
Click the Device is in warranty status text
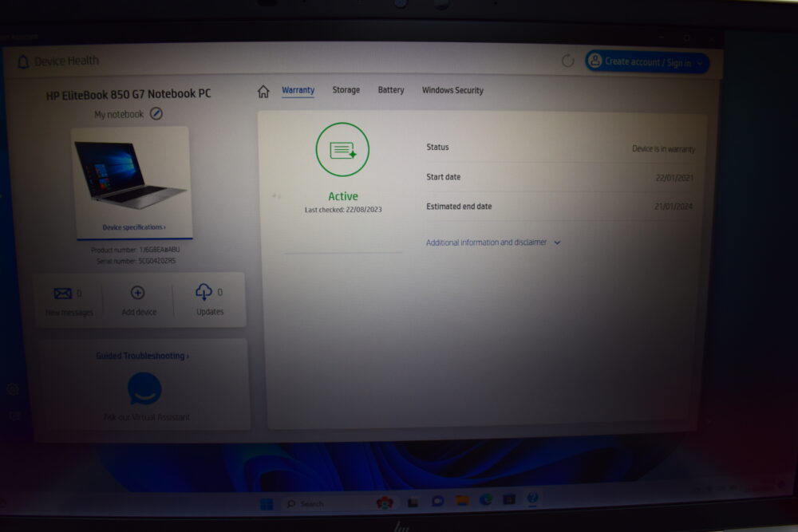(x=664, y=149)
